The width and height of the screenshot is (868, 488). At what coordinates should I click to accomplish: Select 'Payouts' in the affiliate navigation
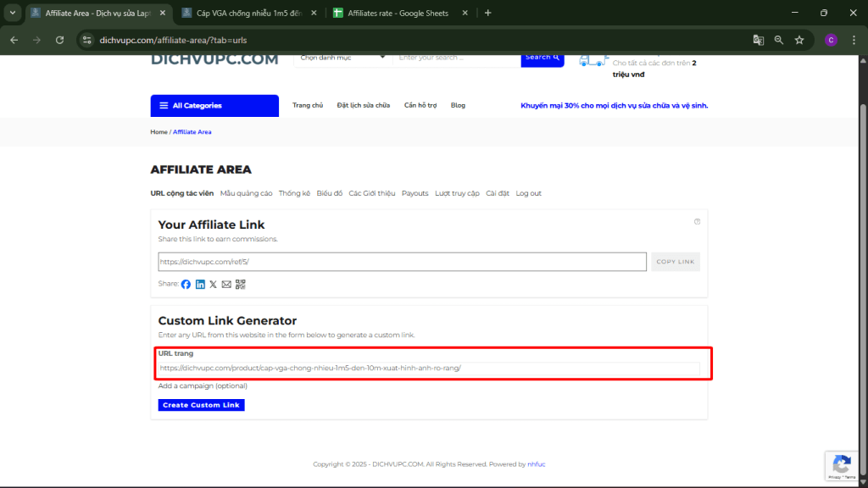coord(415,193)
